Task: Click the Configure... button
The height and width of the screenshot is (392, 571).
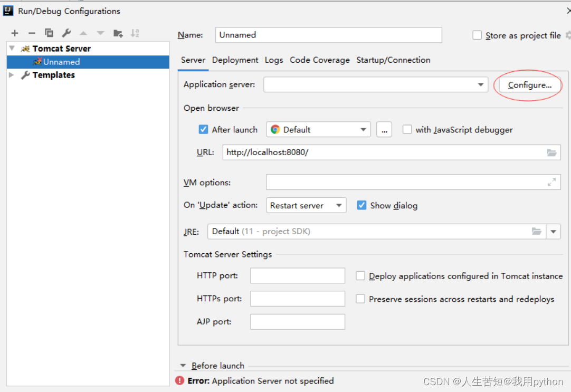Action: pyautogui.click(x=529, y=85)
